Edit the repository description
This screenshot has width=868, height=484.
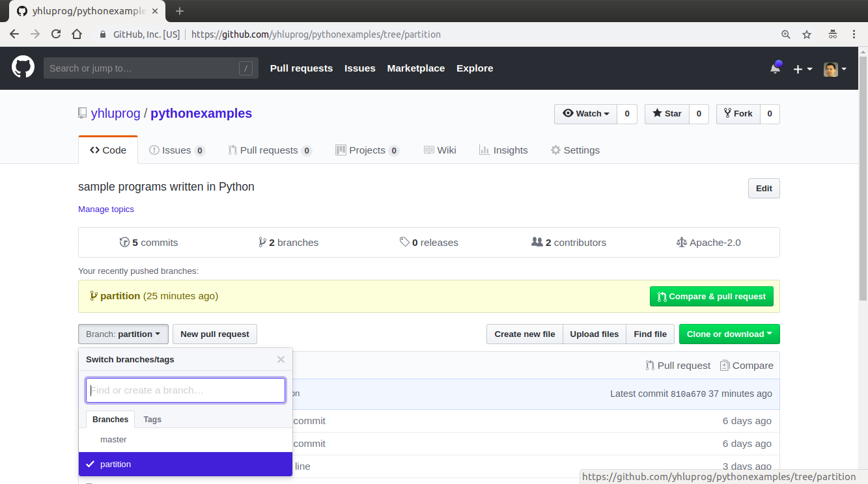(764, 189)
